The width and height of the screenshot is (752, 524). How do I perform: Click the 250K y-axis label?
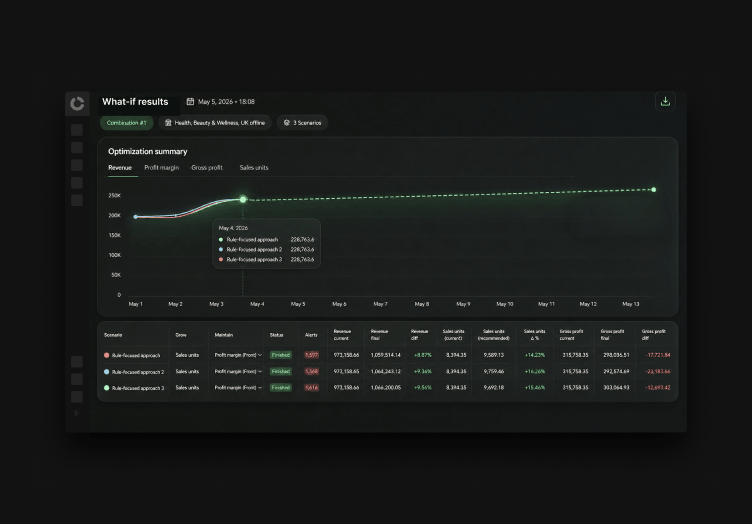(x=115, y=196)
